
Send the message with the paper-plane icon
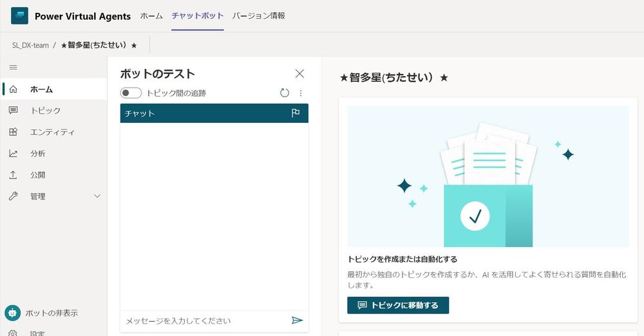(x=298, y=321)
